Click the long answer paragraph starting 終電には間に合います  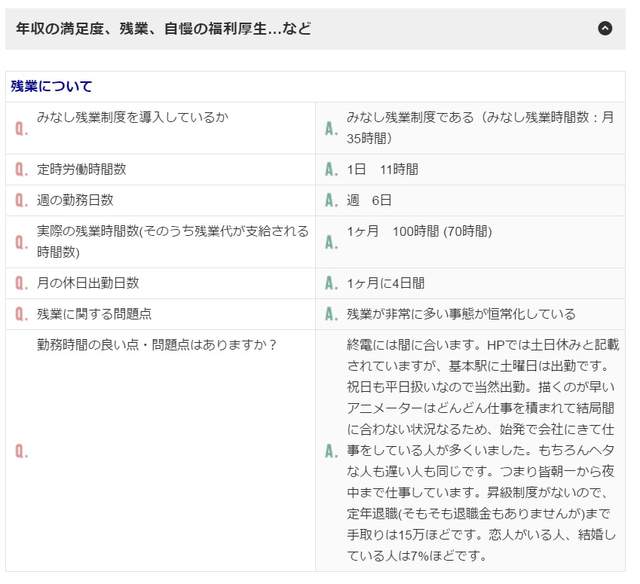pos(482,450)
